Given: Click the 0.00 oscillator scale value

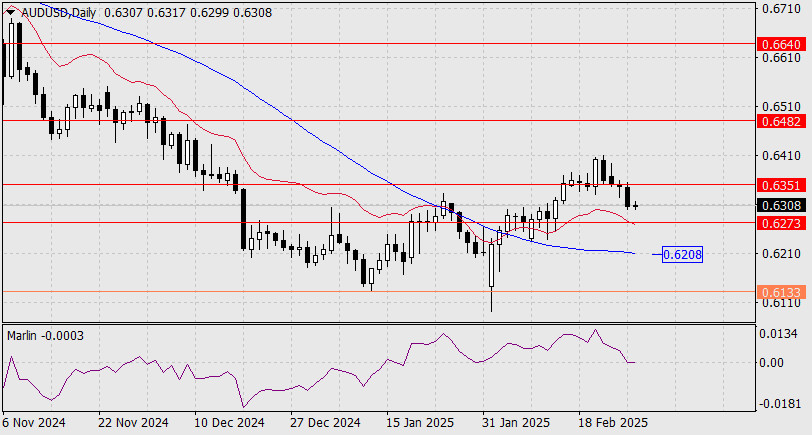Looking at the screenshot, I should click(772, 362).
